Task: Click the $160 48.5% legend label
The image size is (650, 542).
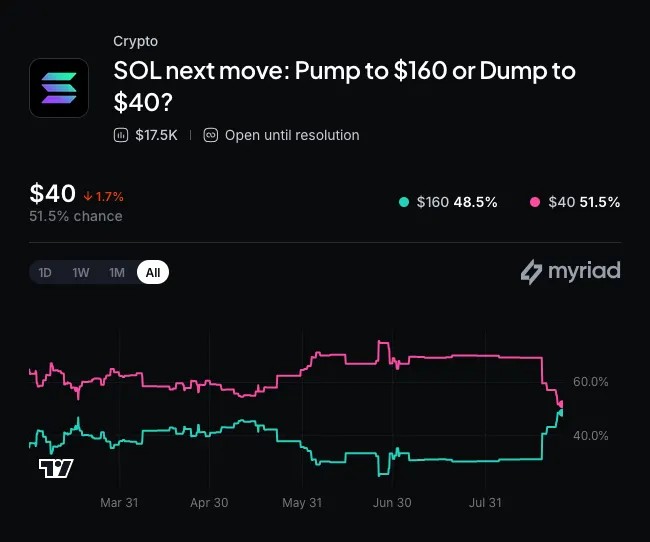Action: coord(457,202)
